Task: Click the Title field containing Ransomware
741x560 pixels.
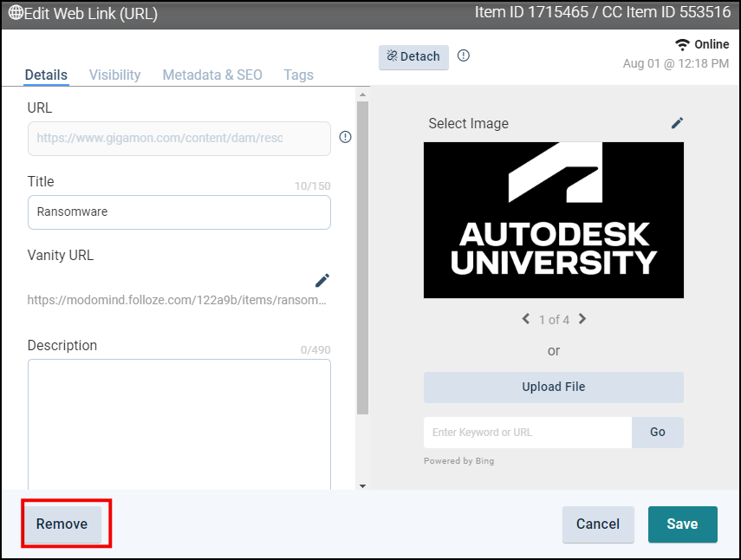Action: [x=179, y=212]
